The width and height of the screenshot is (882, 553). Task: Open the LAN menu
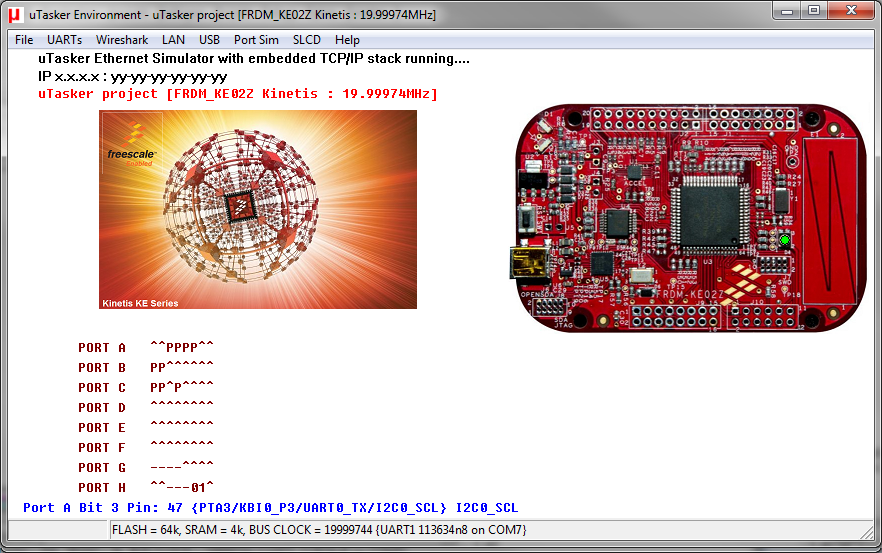coord(173,40)
